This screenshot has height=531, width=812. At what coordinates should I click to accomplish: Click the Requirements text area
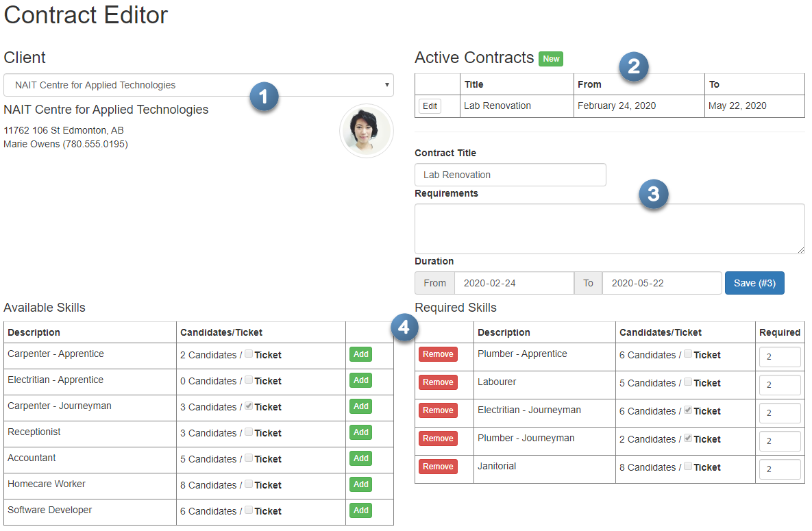(610, 228)
